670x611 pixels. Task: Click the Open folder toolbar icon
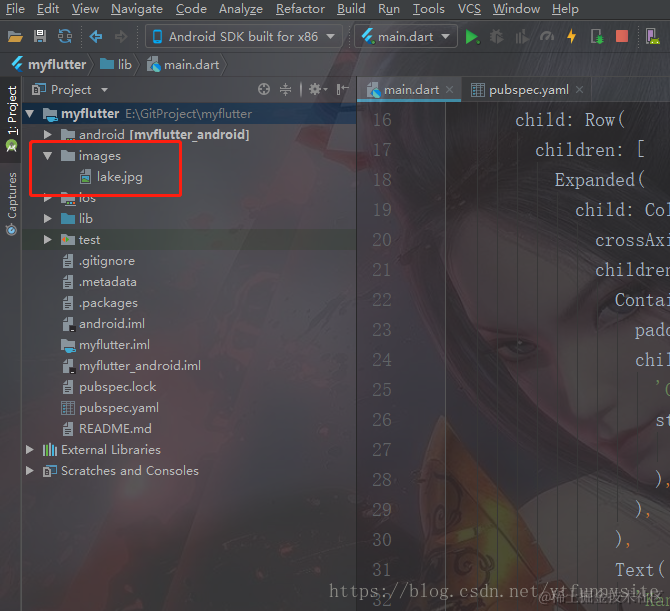(x=15, y=37)
